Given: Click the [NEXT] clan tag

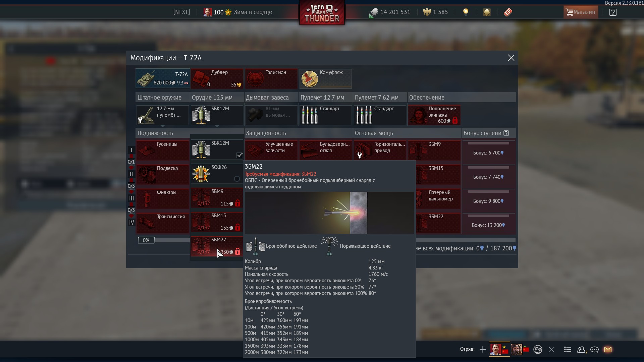Looking at the screenshot, I should pyautogui.click(x=181, y=12).
